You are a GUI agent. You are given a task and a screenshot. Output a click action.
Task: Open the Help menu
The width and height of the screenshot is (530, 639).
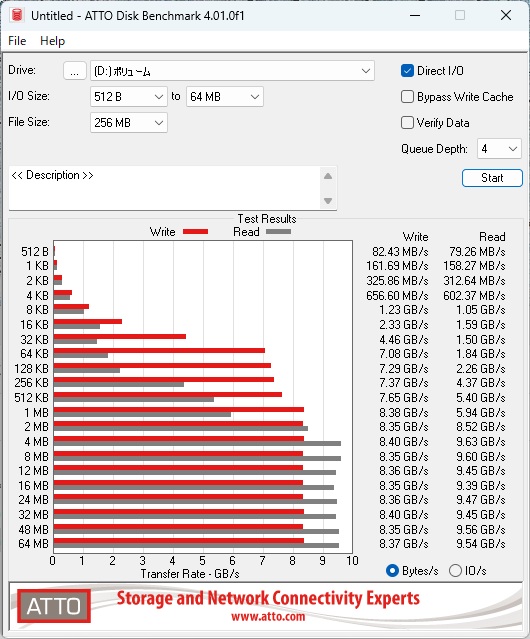tap(53, 41)
